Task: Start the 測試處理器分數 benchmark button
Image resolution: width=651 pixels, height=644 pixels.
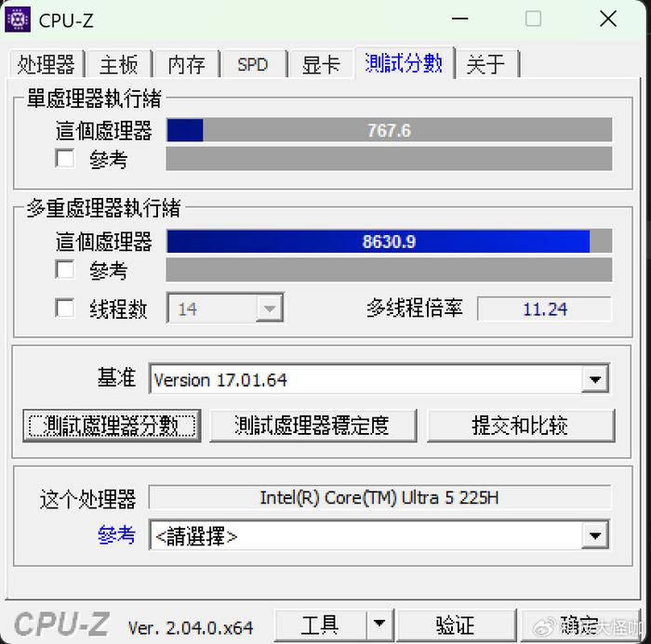Action: 113,426
